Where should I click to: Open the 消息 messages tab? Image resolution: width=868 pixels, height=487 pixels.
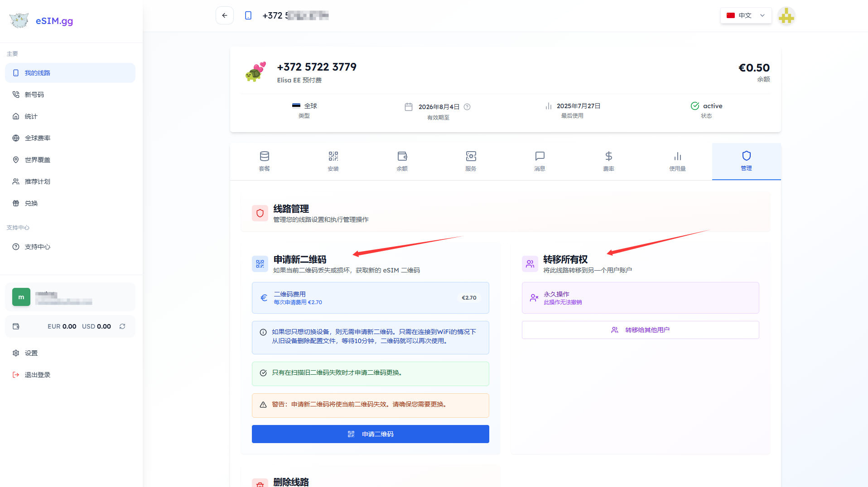[540, 161]
